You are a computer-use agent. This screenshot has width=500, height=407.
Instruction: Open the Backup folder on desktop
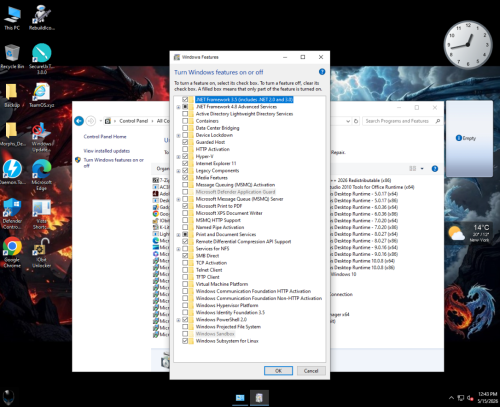pos(12,95)
